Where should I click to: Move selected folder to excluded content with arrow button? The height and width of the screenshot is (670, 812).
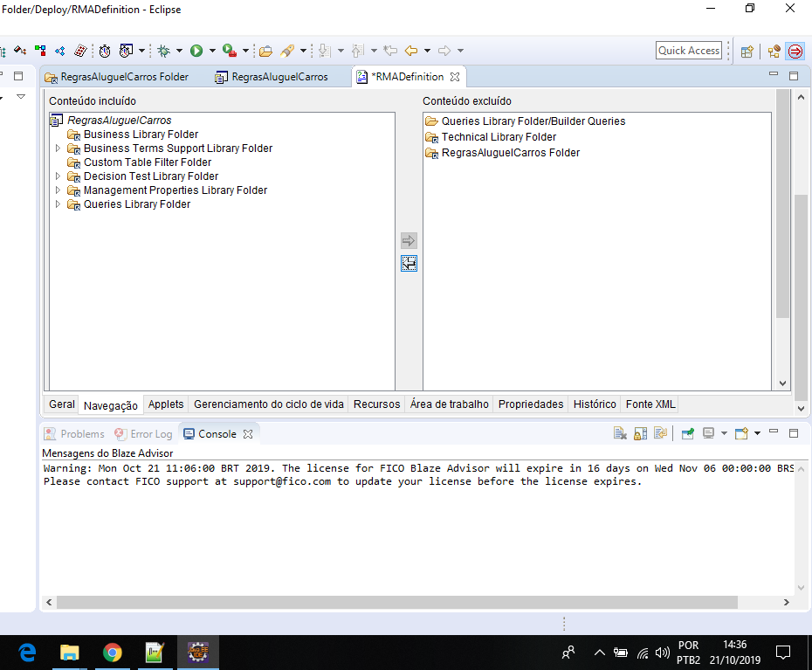click(409, 240)
